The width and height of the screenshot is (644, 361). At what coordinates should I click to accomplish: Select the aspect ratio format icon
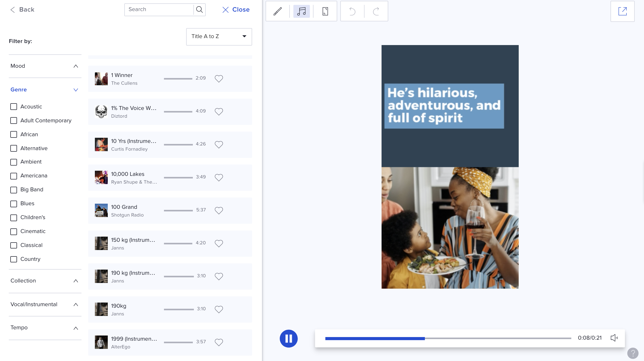pyautogui.click(x=325, y=11)
